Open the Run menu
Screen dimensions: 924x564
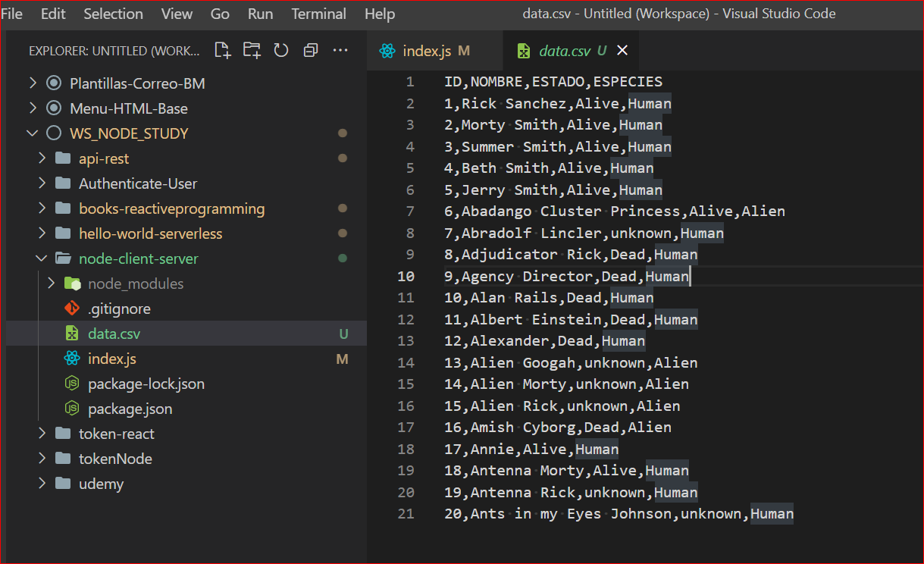click(x=261, y=14)
